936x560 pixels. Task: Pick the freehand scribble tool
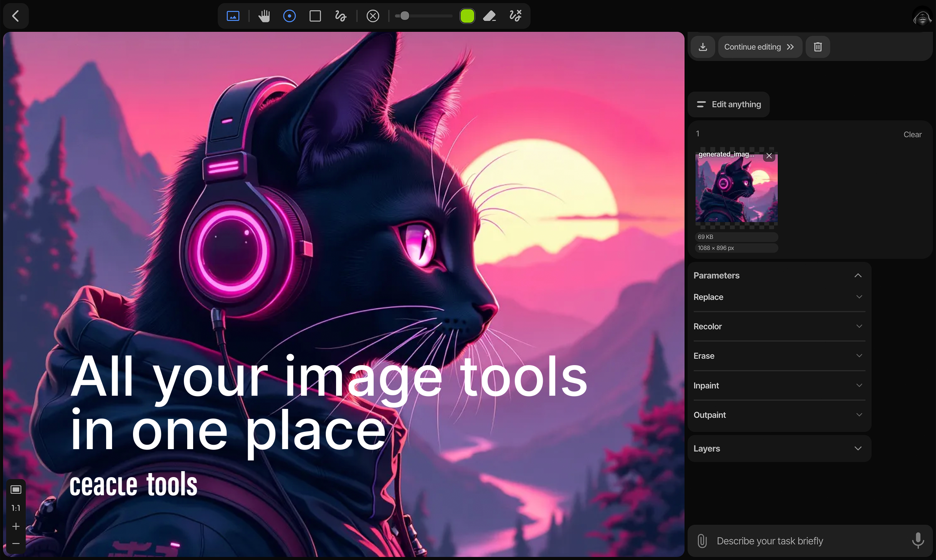[340, 16]
